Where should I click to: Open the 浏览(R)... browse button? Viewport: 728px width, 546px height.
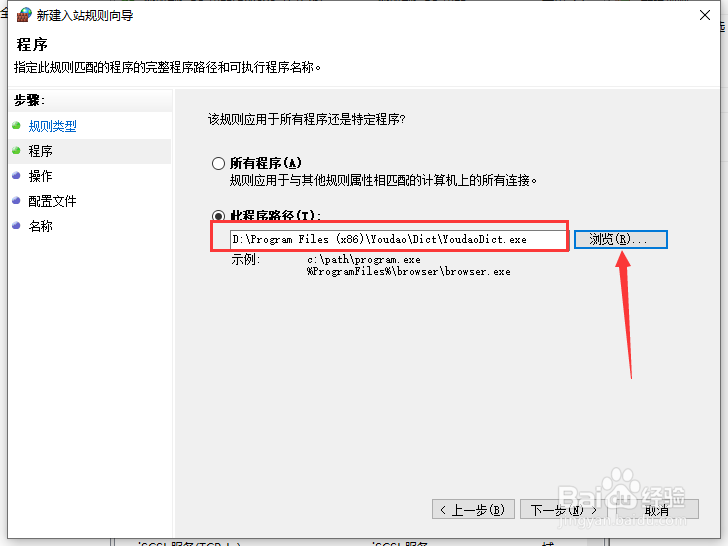pyautogui.click(x=621, y=240)
